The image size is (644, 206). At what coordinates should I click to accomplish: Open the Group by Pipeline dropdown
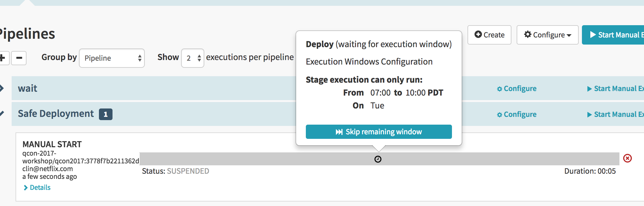click(x=112, y=58)
